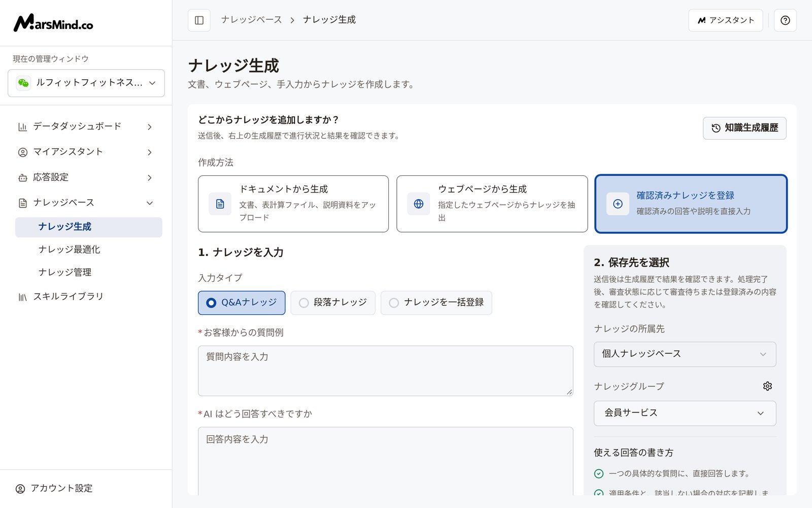Open ナレッジグループ settings gear icon
The width and height of the screenshot is (812, 508).
(x=767, y=386)
